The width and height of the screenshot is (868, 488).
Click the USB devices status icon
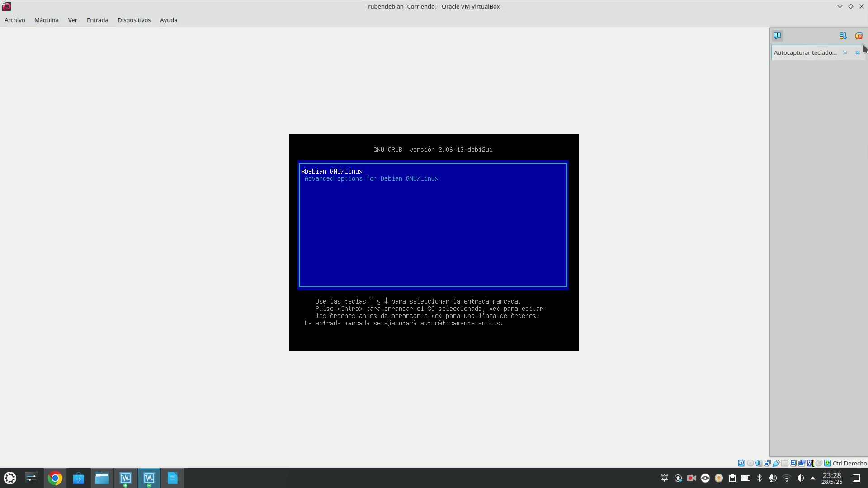click(776, 463)
